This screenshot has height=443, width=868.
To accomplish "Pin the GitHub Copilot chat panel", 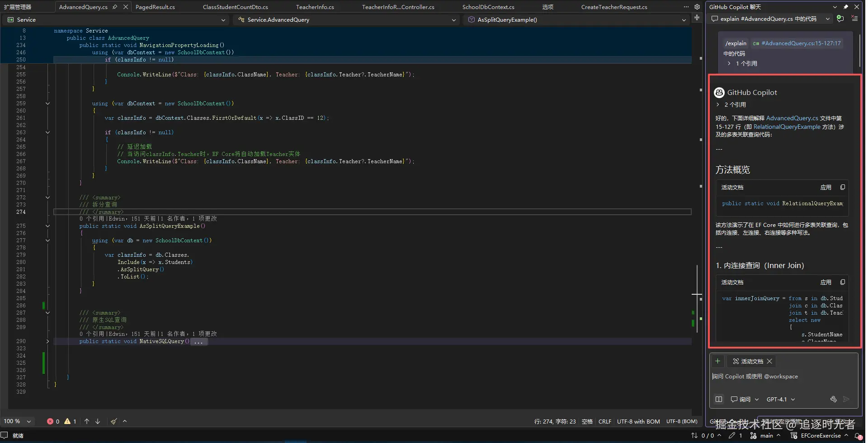I will click(x=846, y=7).
